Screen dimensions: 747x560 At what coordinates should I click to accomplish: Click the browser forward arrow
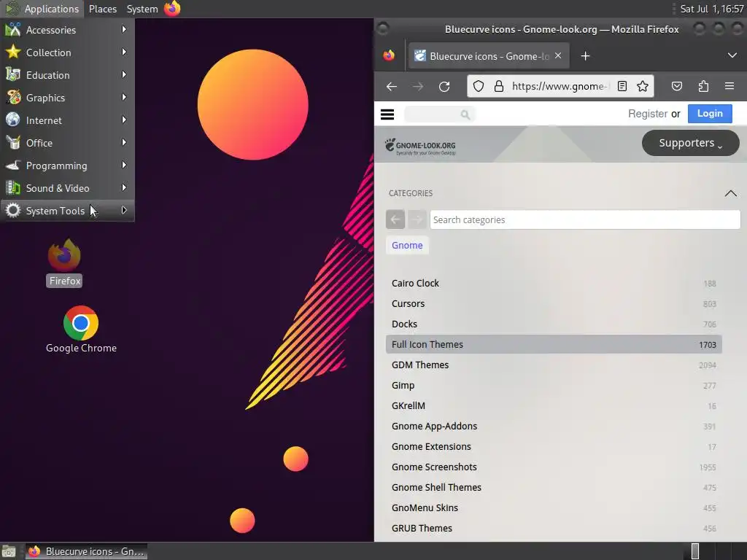(418, 86)
